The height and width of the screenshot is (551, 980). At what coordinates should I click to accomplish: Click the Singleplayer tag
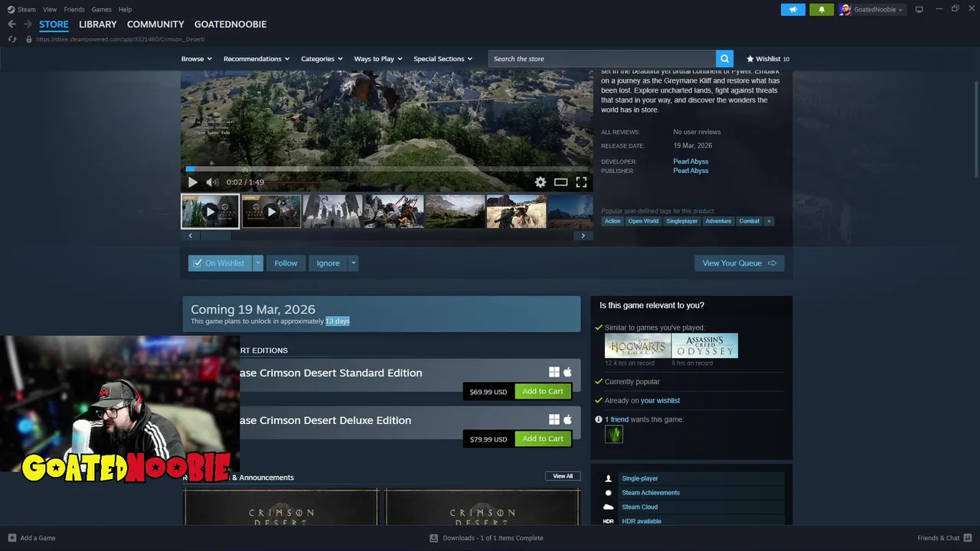681,221
